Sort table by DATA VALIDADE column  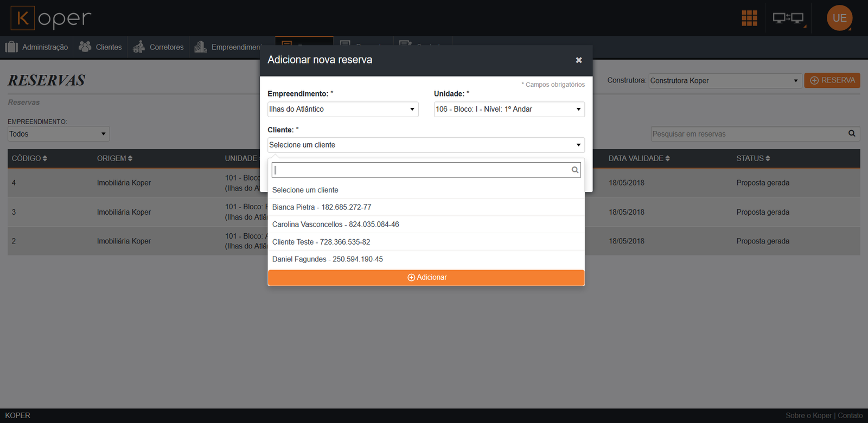(x=639, y=158)
